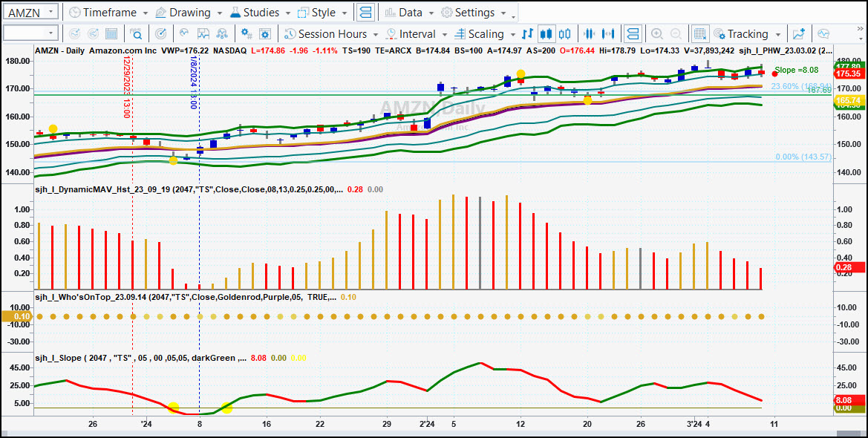This screenshot has height=438, width=868.
Task: Click the blue grid table icon
Action: pos(111,34)
